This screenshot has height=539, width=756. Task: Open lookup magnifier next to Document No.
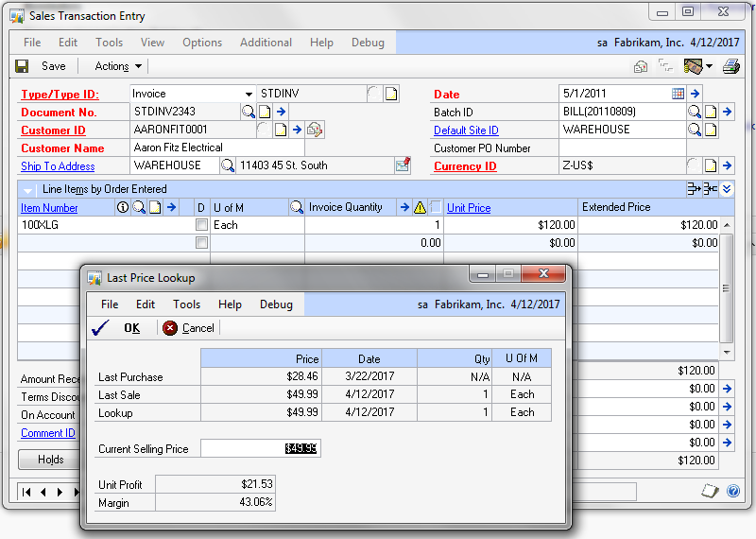coord(249,112)
